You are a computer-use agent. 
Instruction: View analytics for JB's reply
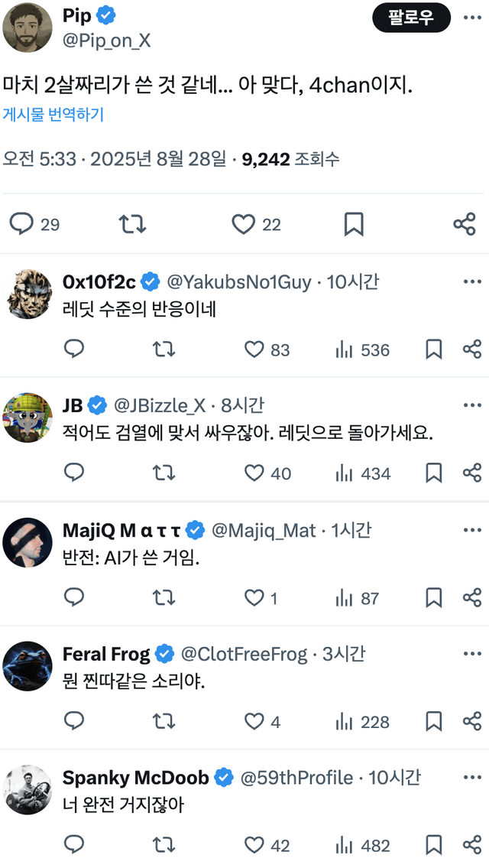(x=344, y=473)
